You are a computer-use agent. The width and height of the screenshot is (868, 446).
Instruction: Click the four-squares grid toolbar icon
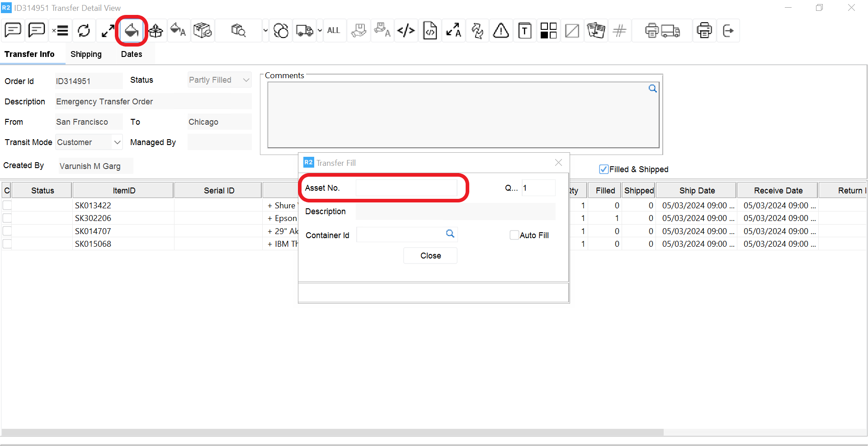[x=548, y=31]
